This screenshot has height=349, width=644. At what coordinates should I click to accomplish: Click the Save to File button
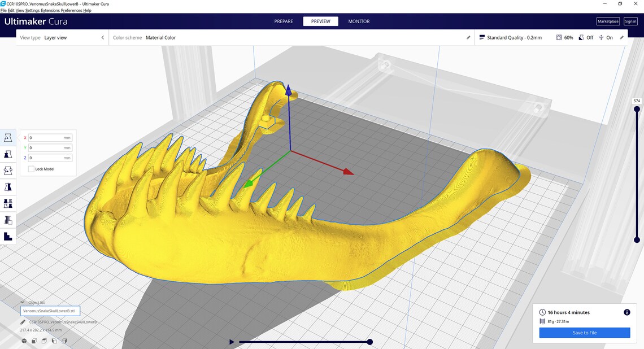tap(585, 333)
